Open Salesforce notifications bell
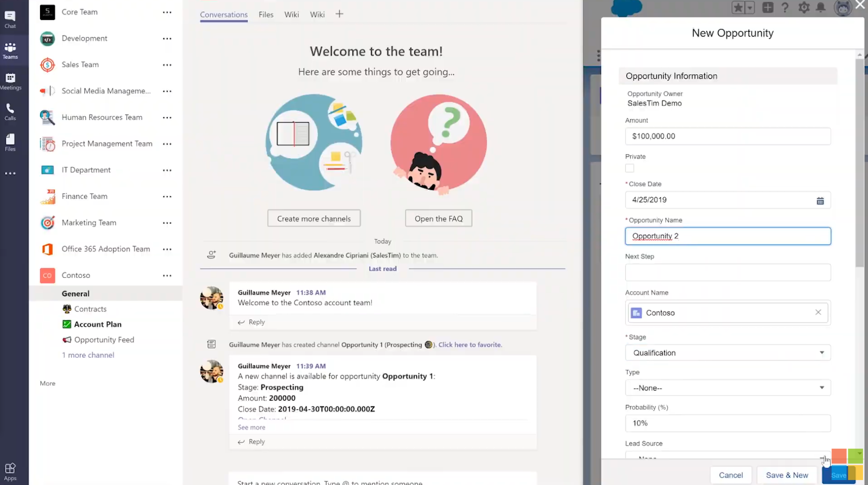The width and height of the screenshot is (868, 485). pyautogui.click(x=821, y=8)
